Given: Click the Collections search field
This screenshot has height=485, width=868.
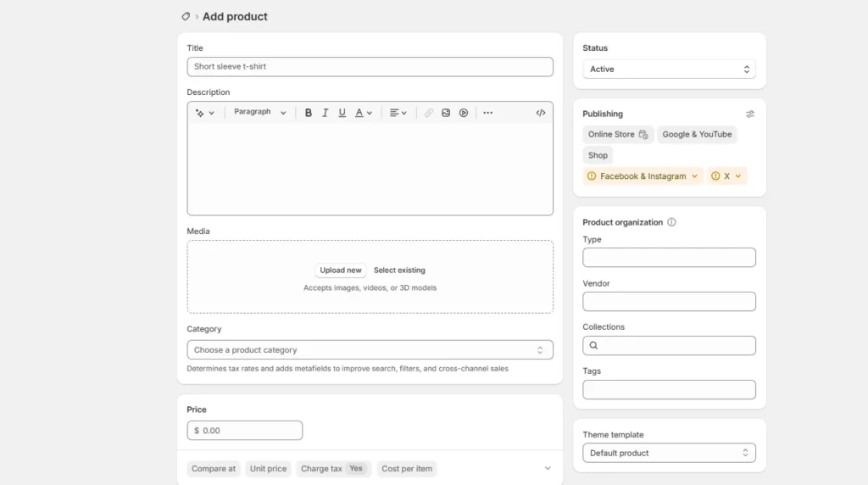Looking at the screenshot, I should pos(669,346).
